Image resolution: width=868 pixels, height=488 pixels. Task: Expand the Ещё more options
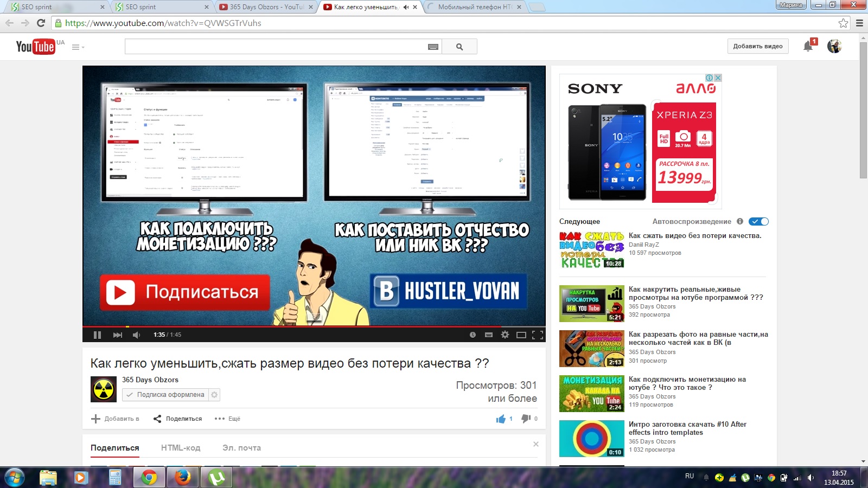click(227, 419)
